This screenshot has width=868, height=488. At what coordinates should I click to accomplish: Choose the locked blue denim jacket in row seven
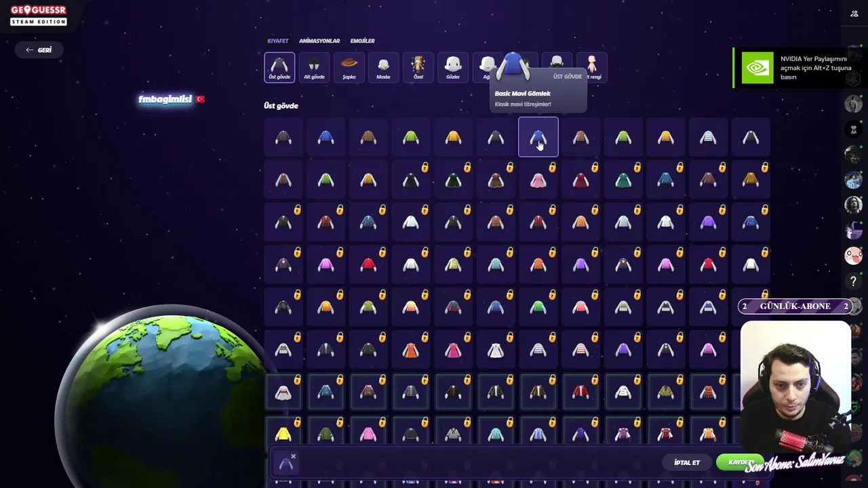325,392
